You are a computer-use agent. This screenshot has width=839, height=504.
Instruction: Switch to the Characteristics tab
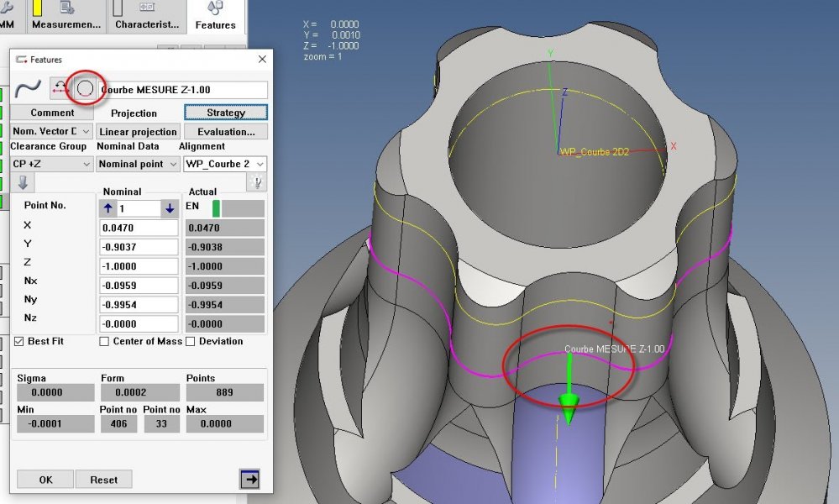(147, 17)
